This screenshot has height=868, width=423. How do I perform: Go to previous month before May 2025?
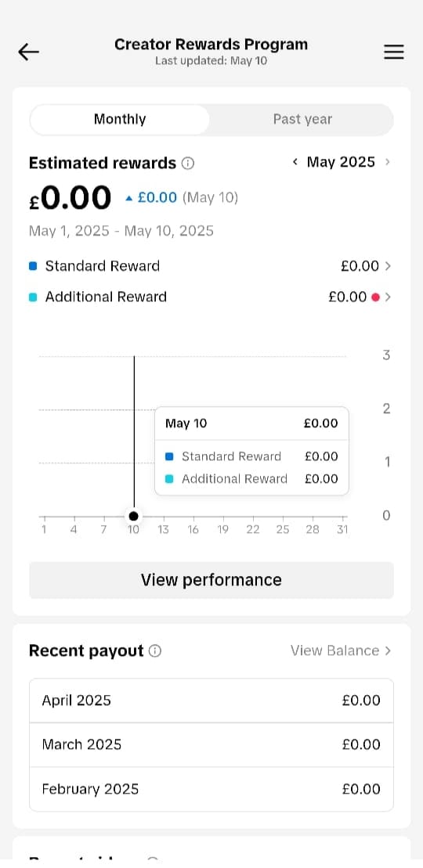coord(295,162)
